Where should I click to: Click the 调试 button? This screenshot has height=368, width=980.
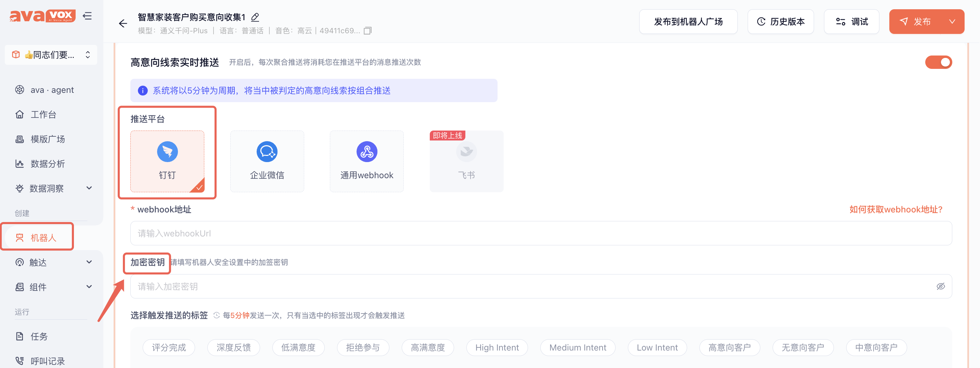[x=851, y=22]
